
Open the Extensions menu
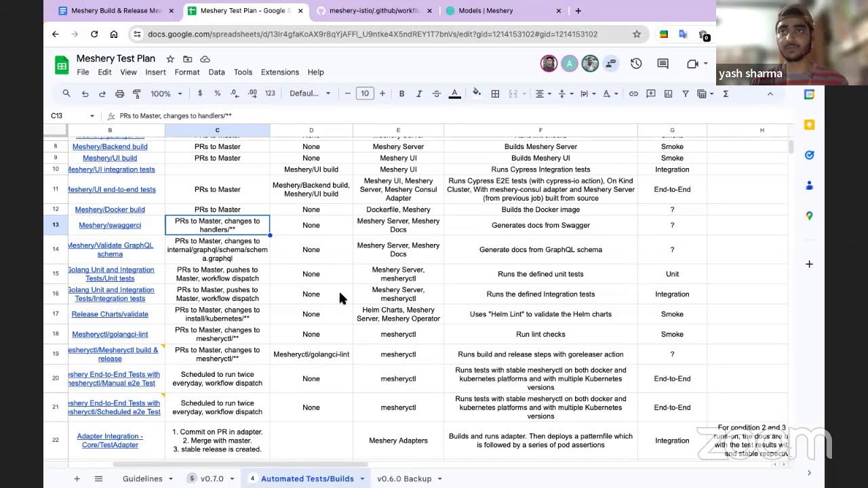click(280, 72)
